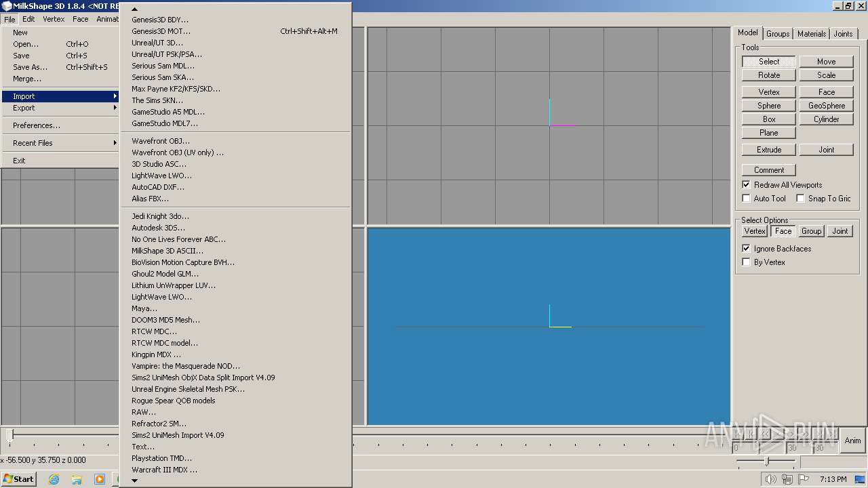Click the Sphere primitive button
The height and width of the screenshot is (488, 868).
point(769,106)
